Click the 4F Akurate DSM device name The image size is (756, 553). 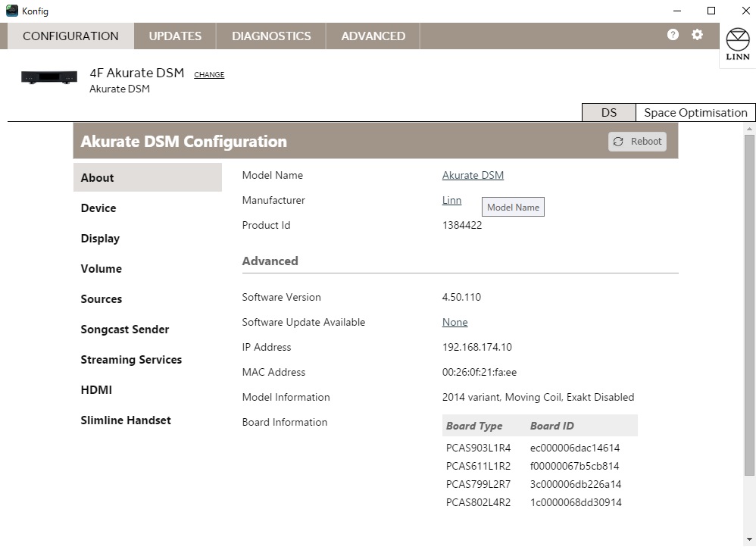(137, 73)
